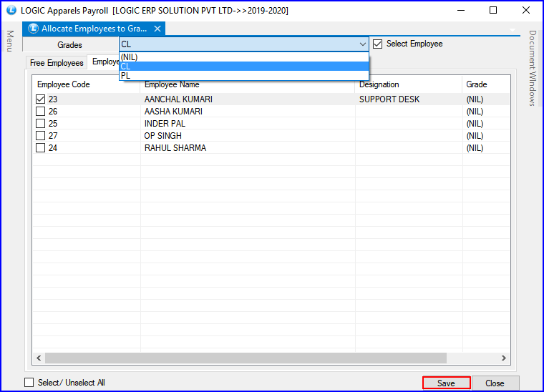Click the Grades label
The height and width of the screenshot is (392, 544).
(69, 45)
